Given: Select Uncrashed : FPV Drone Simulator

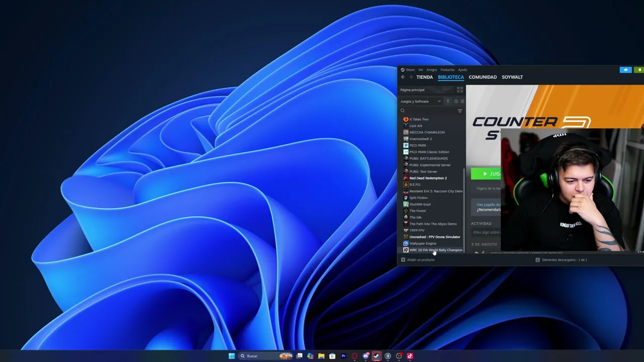Looking at the screenshot, I should pyautogui.click(x=435, y=237).
